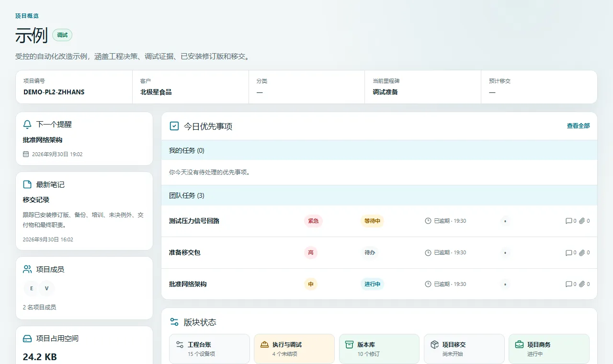Open the 测试压力信号回路 task title
The width and height of the screenshot is (613, 364).
pos(194,221)
